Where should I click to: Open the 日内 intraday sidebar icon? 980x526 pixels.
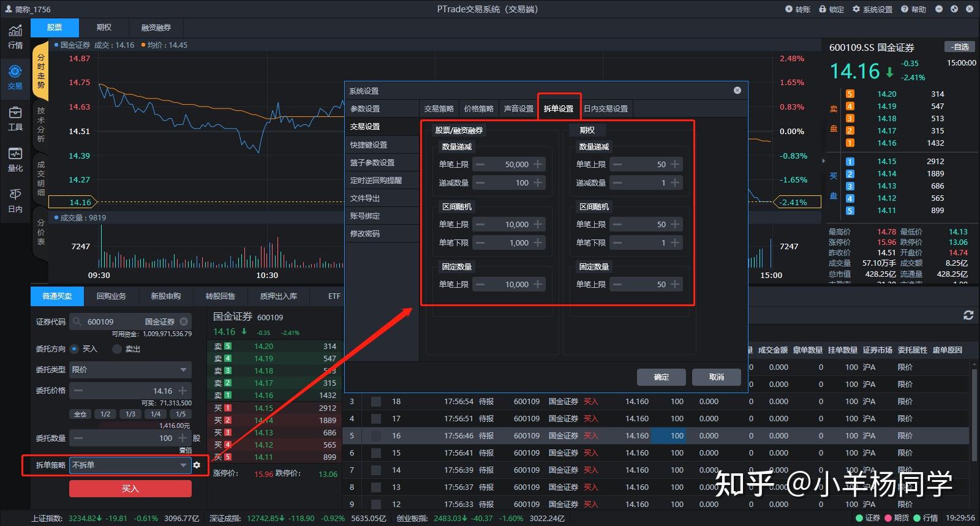[15, 200]
